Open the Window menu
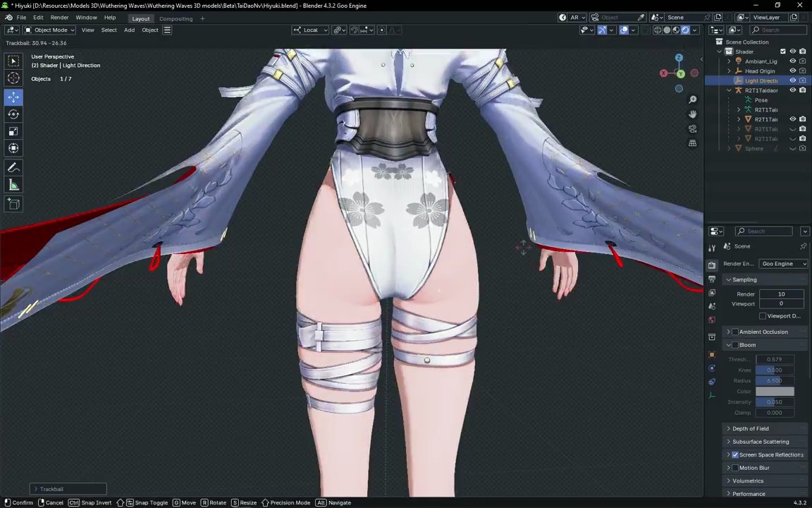812x508 pixels. coord(86,18)
